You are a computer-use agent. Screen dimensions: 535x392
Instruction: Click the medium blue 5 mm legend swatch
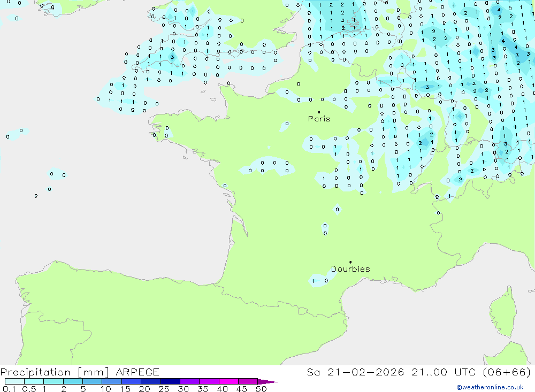(93, 381)
